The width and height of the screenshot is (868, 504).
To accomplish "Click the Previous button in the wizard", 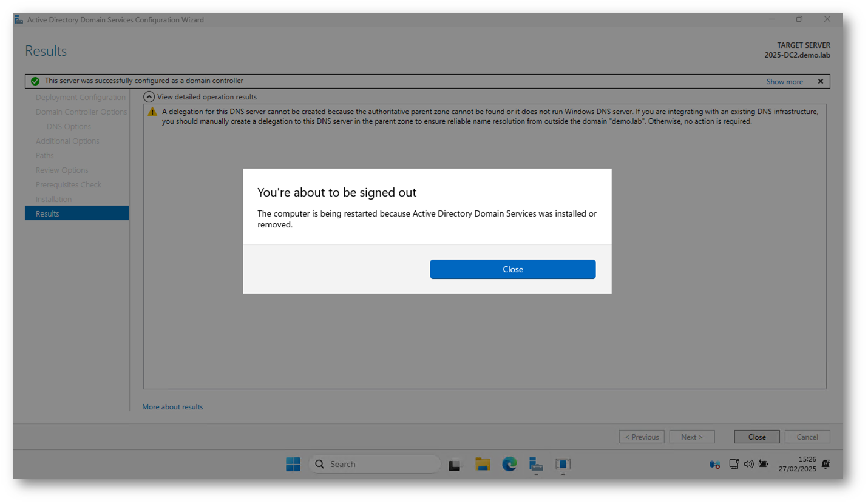I will click(642, 437).
